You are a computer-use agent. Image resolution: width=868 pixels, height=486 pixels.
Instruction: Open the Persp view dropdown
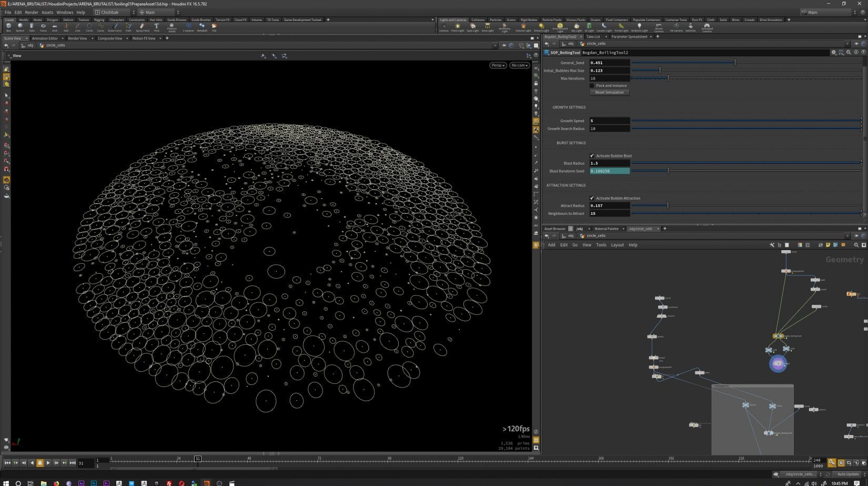click(497, 65)
